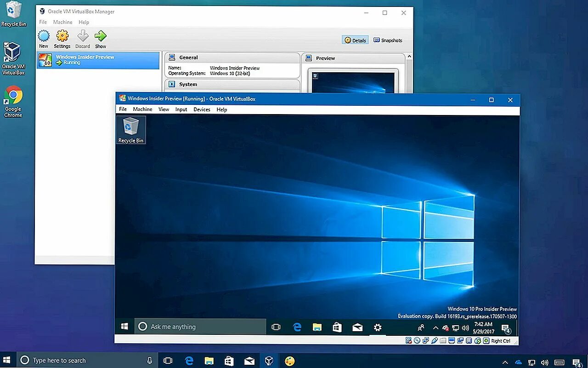Viewport: 588px width, 368px height.
Task: Click keyboard capture arrow icon beside Right Ctrl
Action: click(486, 340)
